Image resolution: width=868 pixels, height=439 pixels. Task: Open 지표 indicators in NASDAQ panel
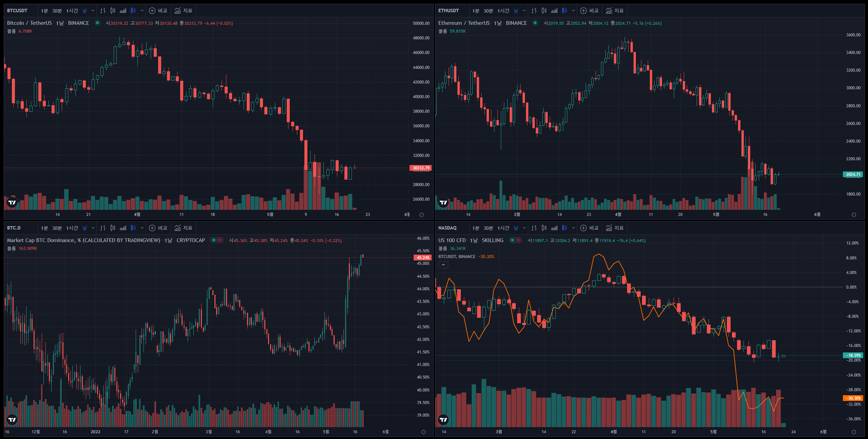(x=615, y=228)
